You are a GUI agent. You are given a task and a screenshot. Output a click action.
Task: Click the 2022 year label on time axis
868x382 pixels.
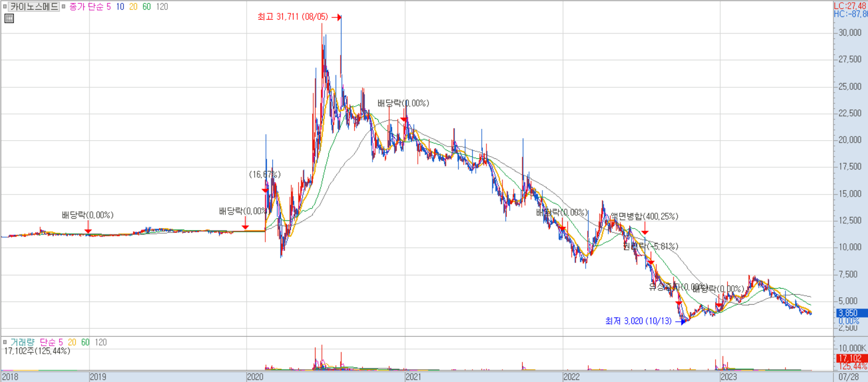click(571, 377)
